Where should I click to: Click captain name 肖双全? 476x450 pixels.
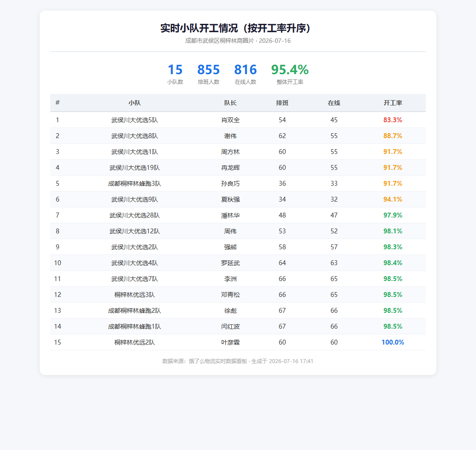coord(231,120)
